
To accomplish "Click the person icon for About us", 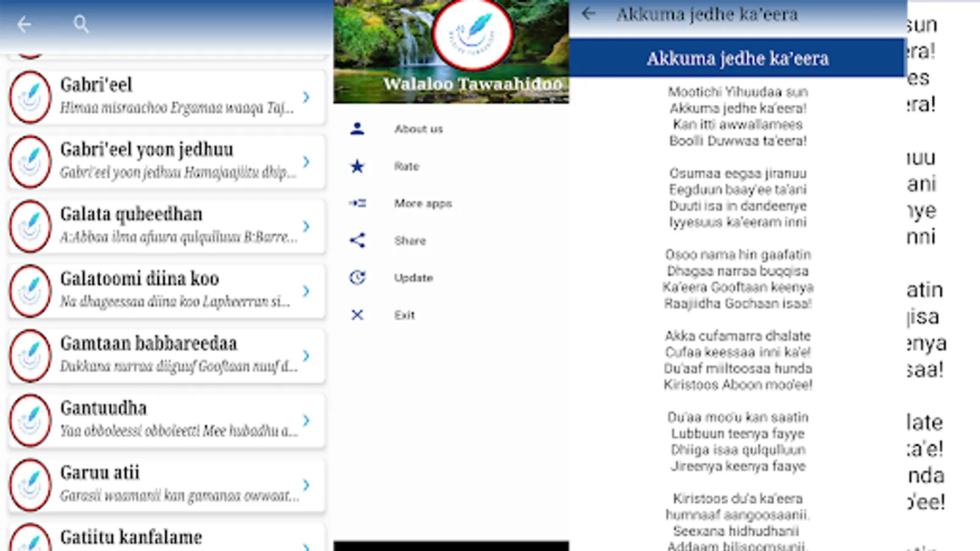I will [x=357, y=129].
